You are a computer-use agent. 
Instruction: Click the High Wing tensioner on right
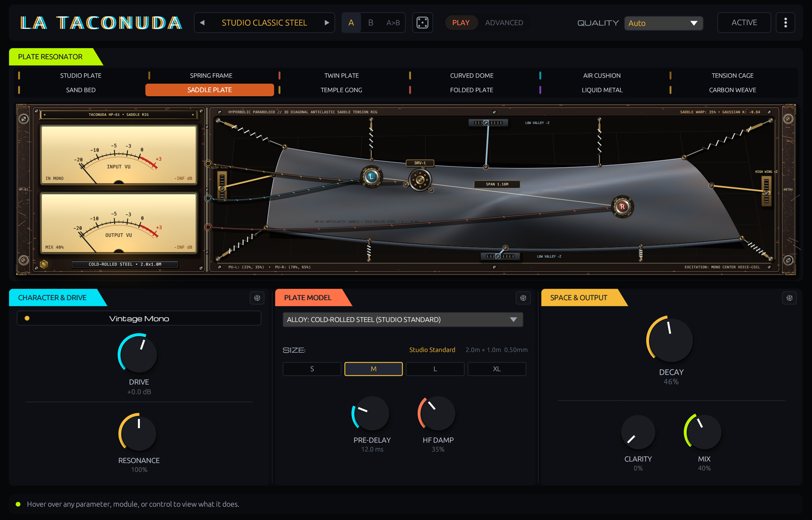click(766, 191)
